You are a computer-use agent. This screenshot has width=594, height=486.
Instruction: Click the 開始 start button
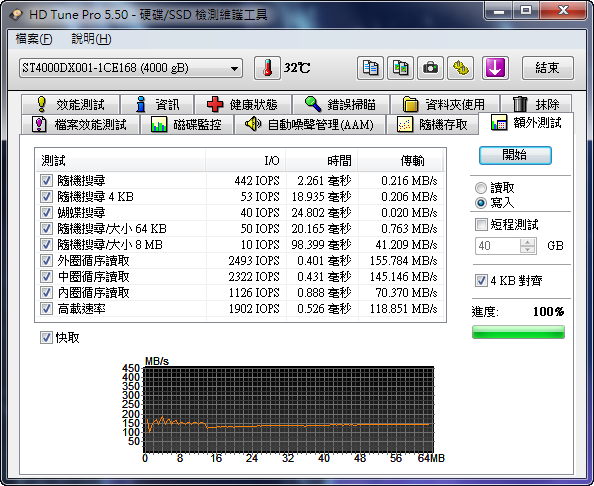[515, 155]
